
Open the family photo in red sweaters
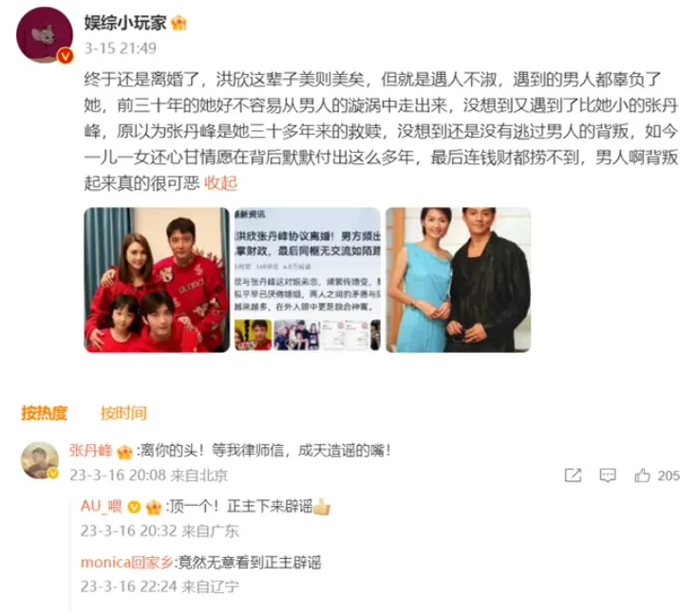[157, 280]
